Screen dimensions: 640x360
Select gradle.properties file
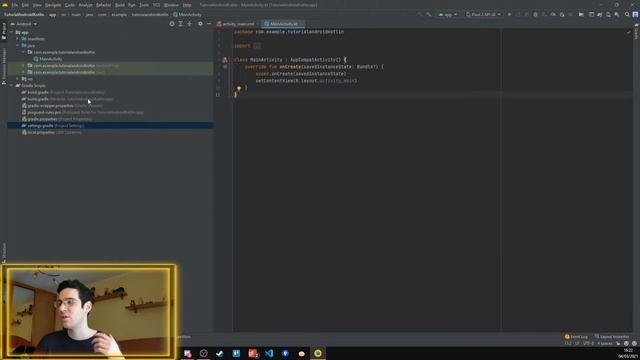(57, 119)
